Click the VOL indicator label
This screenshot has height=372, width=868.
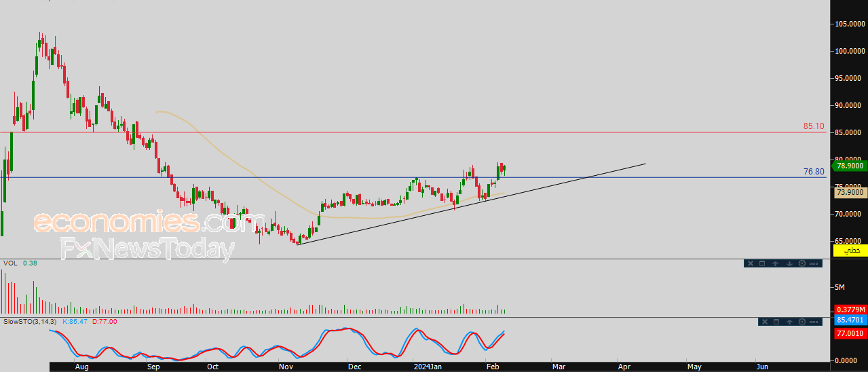[x=10, y=263]
